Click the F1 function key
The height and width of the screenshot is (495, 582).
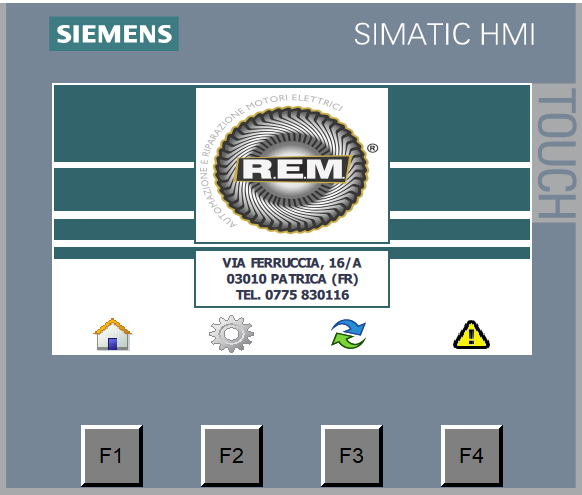pos(112,456)
